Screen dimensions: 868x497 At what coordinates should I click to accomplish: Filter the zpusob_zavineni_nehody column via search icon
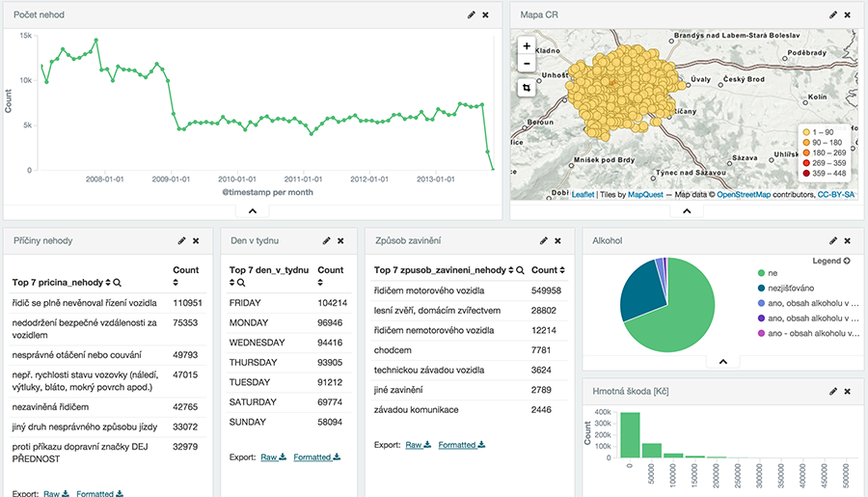pyautogui.click(x=521, y=270)
